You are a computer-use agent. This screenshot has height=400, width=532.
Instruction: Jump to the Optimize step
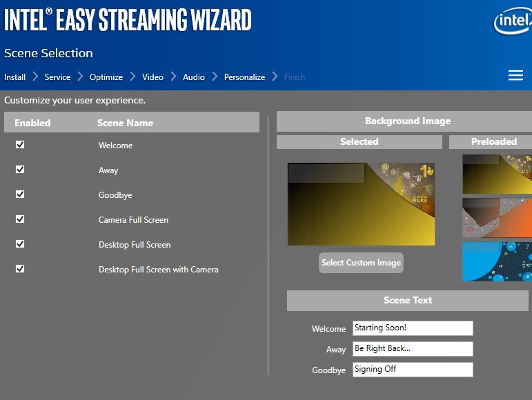pos(106,77)
